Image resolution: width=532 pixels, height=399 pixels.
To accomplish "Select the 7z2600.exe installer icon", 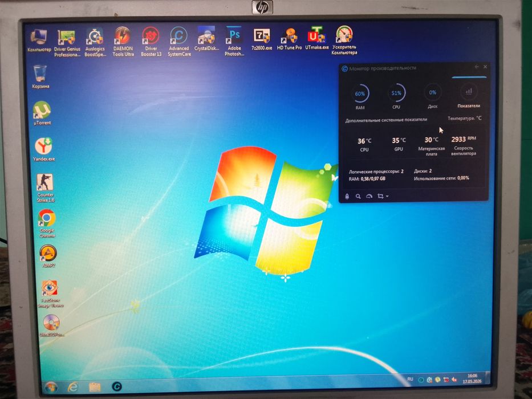I will [262, 39].
